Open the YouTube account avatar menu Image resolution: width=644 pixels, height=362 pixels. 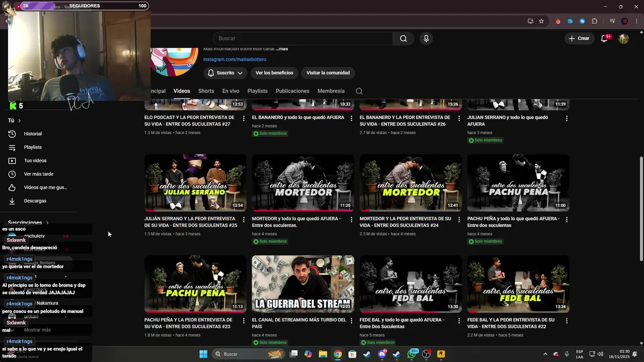pyautogui.click(x=623, y=38)
